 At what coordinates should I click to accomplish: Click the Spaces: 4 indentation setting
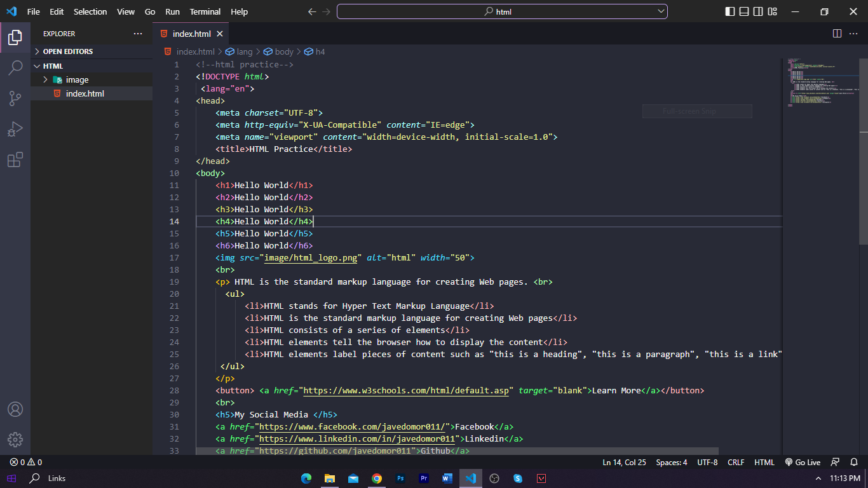[671, 463]
